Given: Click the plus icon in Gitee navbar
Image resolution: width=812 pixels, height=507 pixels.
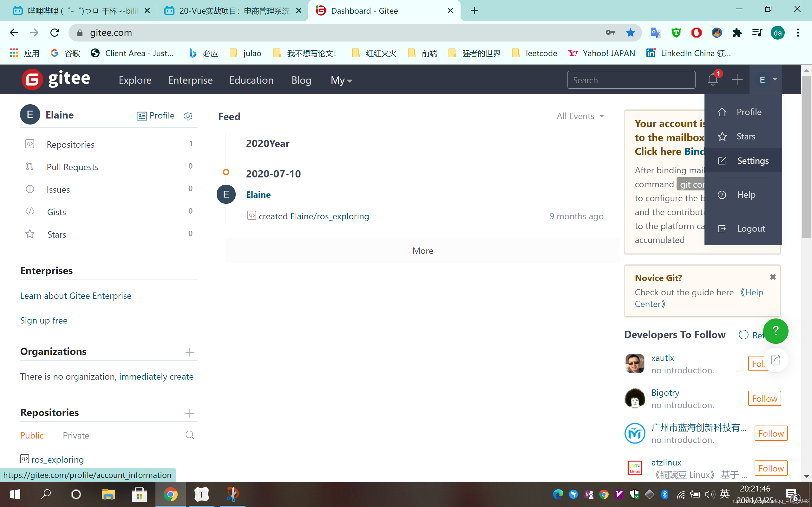Looking at the screenshot, I should (x=737, y=80).
